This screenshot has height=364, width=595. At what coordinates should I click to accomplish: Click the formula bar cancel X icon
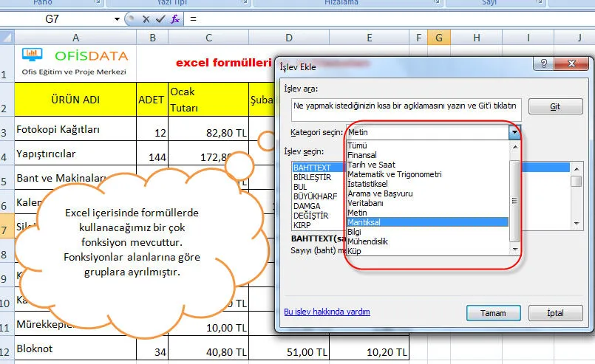click(146, 19)
